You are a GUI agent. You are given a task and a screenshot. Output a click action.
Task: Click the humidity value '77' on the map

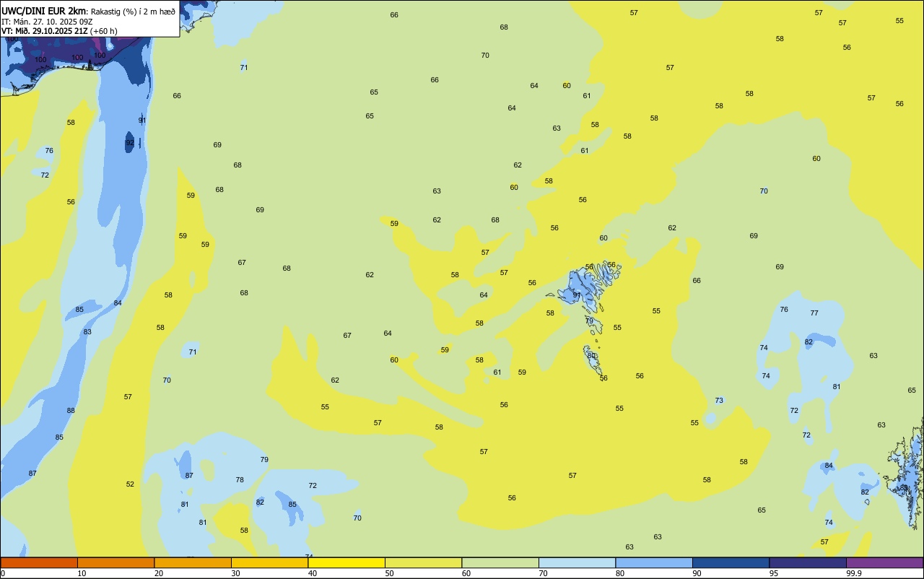tap(814, 313)
